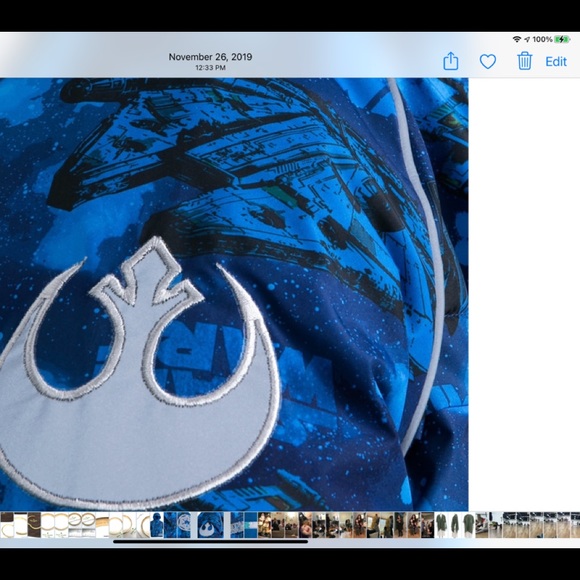
Task: Select the white circular emblem on blue thumbnail
Action: tap(184, 525)
